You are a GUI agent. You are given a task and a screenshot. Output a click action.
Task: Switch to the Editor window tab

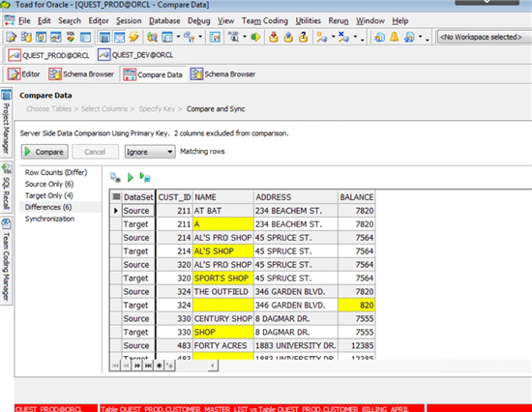point(24,74)
